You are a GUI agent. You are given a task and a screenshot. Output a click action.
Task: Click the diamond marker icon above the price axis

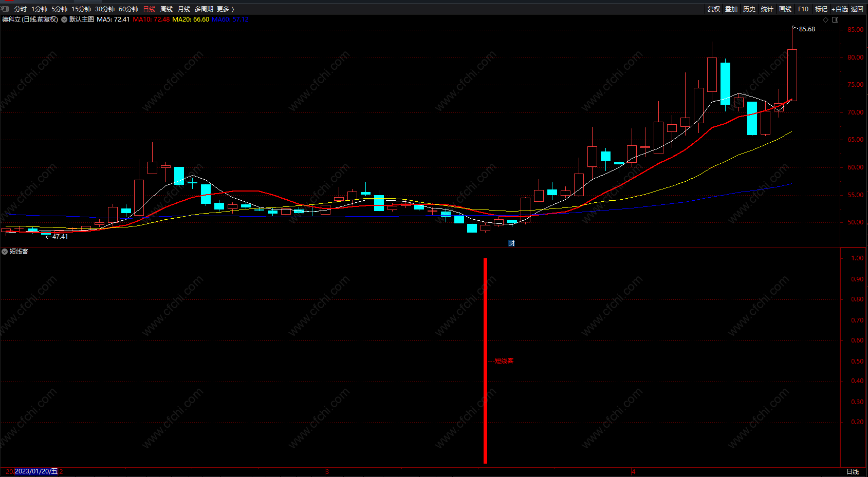click(x=826, y=20)
